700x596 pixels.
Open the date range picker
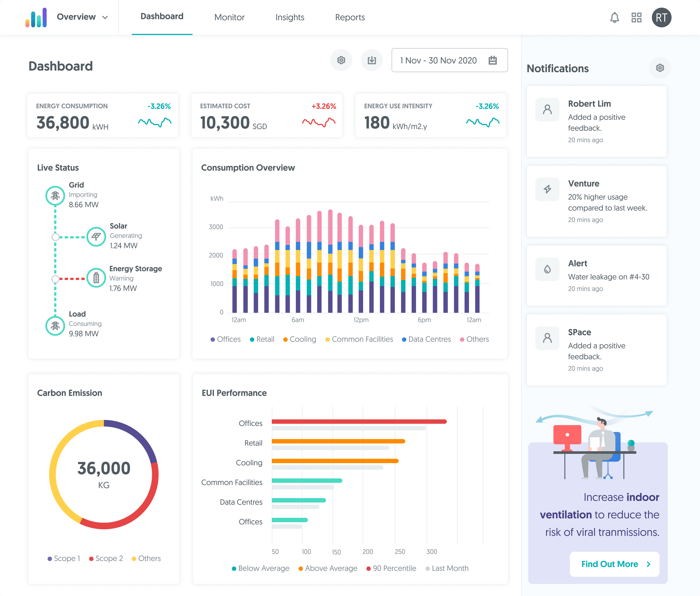click(x=439, y=61)
